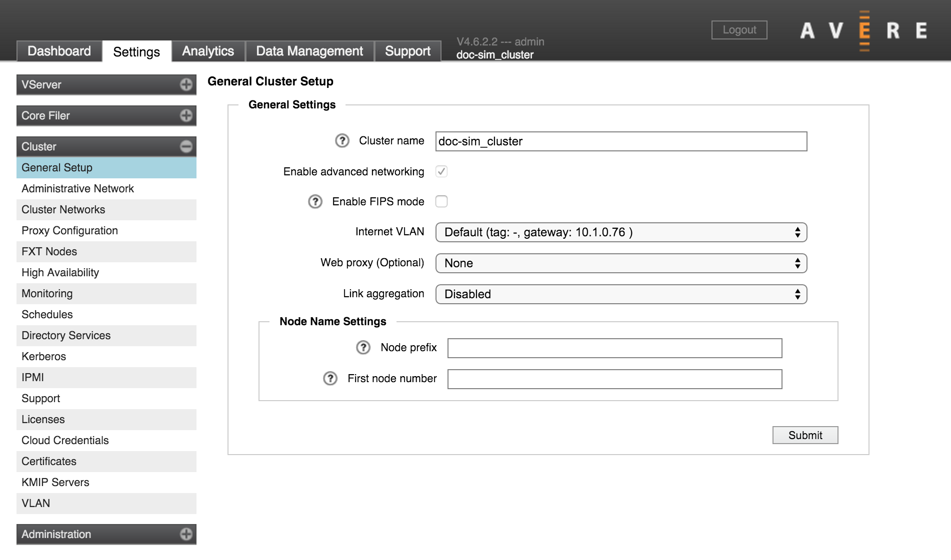Open IPMI settings
951x560 pixels.
coord(106,378)
